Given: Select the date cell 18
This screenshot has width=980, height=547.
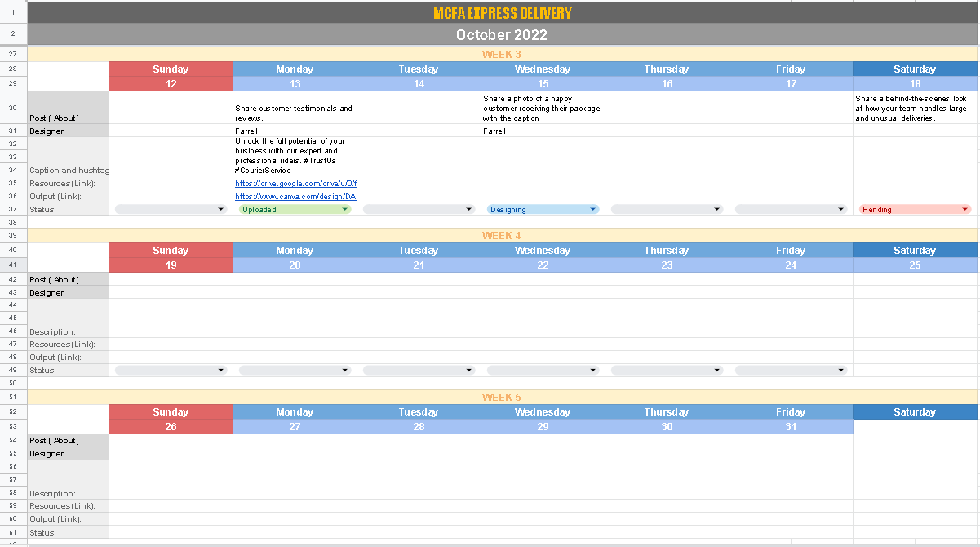Looking at the screenshot, I should point(915,84).
